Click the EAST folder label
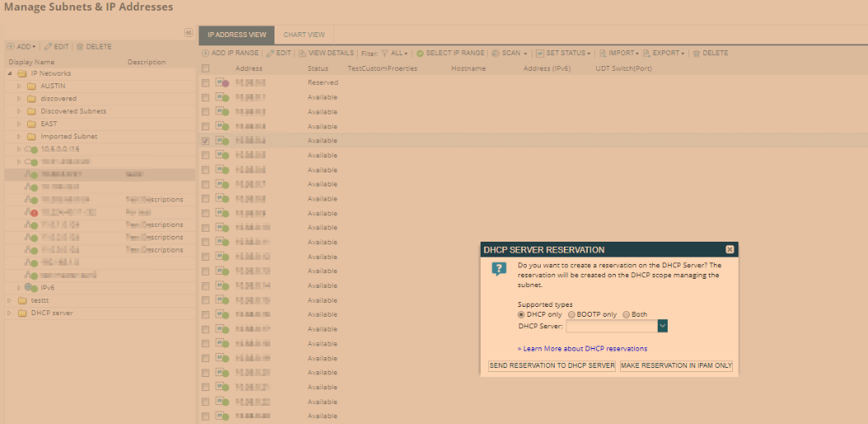The width and height of the screenshot is (868, 424). point(49,124)
